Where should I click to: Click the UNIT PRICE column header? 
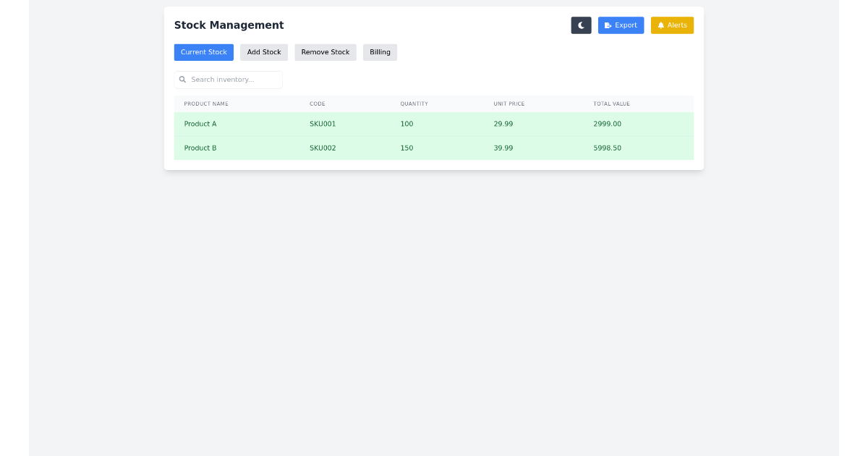[x=509, y=104]
